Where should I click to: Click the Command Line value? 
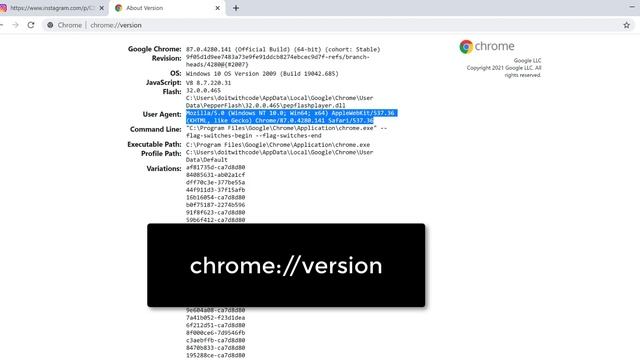(x=286, y=132)
